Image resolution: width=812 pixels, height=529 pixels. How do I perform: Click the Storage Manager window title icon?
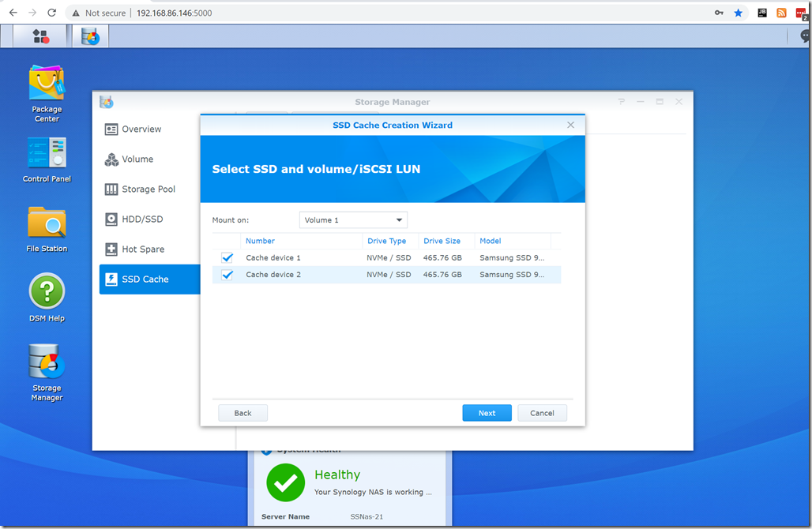click(107, 102)
